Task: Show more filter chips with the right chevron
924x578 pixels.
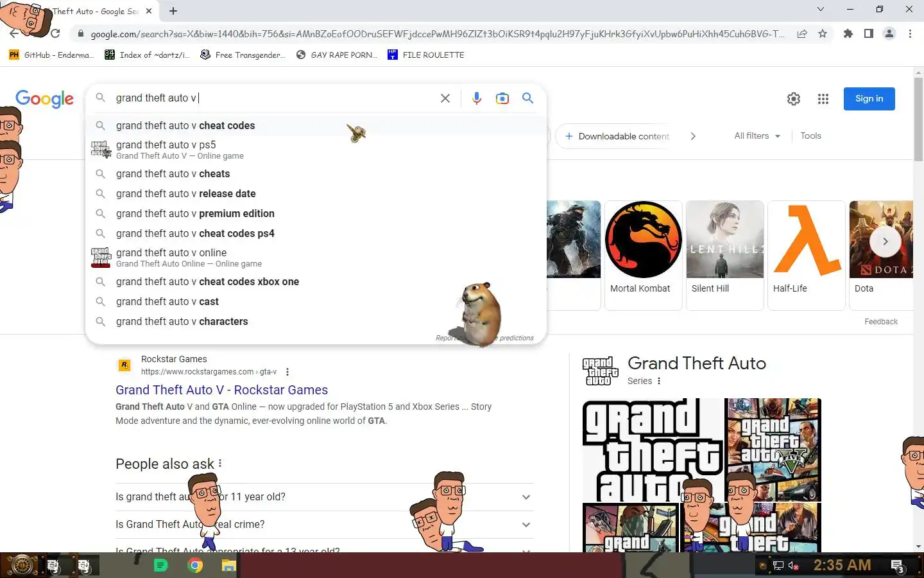Action: point(693,136)
